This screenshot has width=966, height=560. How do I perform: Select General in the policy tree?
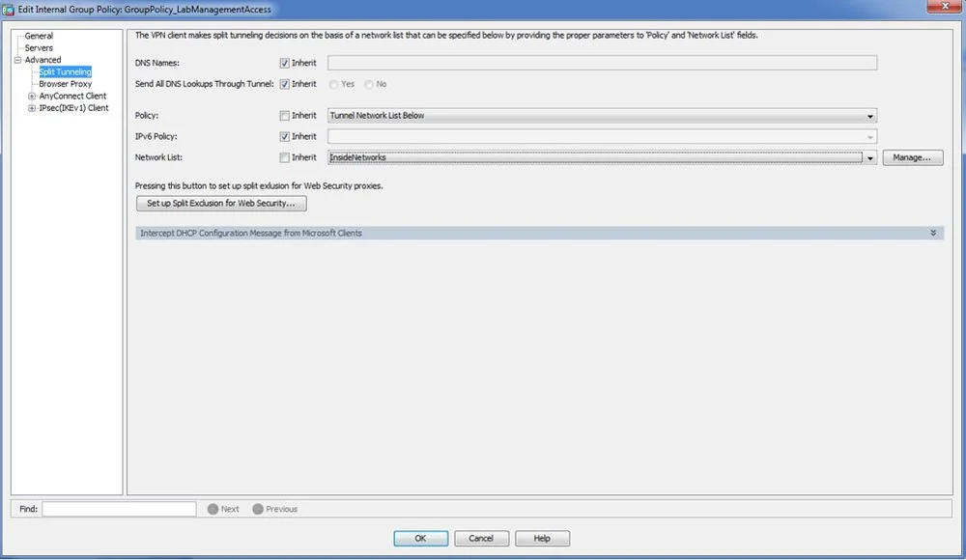click(x=39, y=35)
